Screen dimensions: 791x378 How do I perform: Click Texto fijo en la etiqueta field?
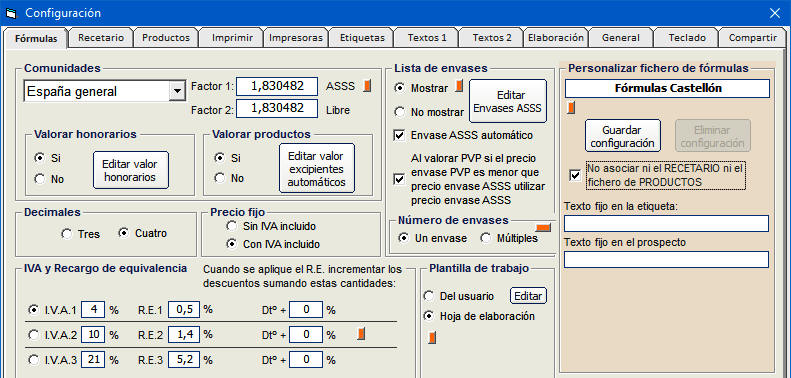[666, 223]
